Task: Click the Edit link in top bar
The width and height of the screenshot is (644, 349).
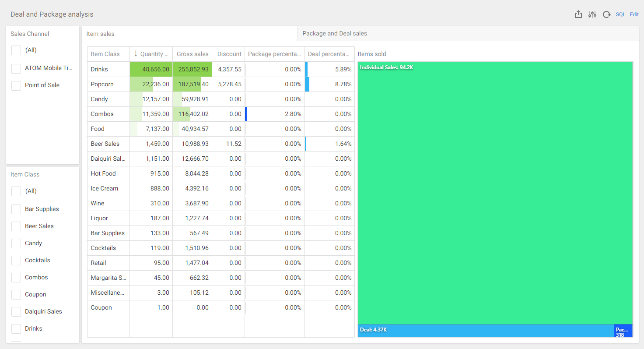Action: [634, 14]
